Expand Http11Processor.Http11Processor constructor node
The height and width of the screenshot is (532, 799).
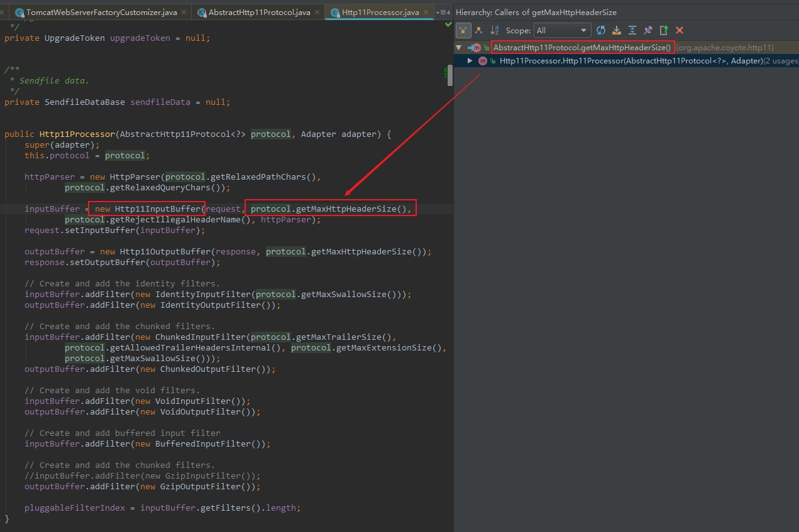pos(470,61)
